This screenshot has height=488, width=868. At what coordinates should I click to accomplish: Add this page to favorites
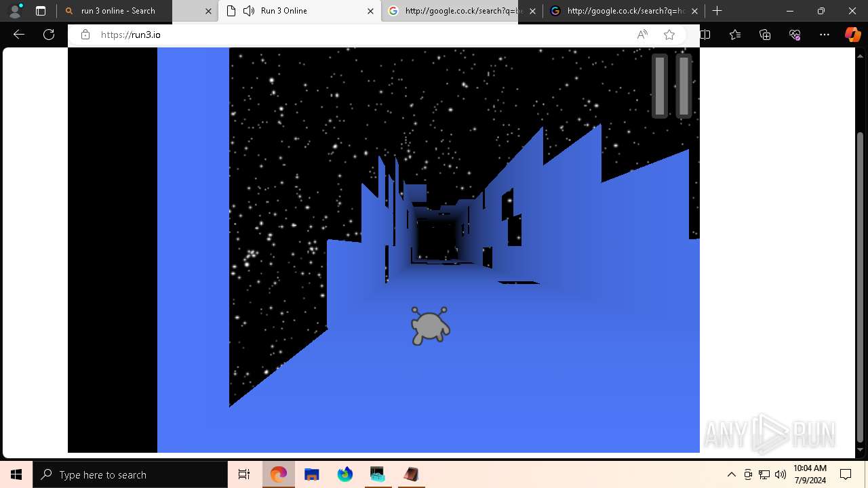(x=669, y=35)
